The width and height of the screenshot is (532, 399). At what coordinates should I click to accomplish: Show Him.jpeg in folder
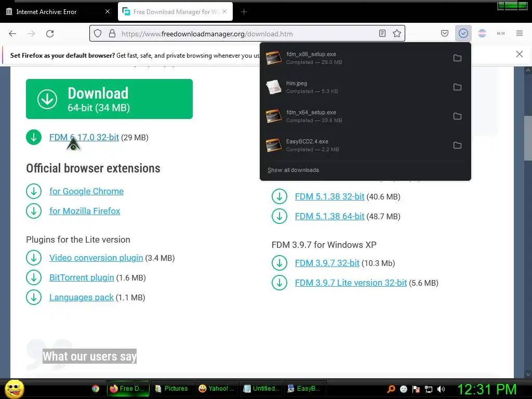(x=457, y=87)
